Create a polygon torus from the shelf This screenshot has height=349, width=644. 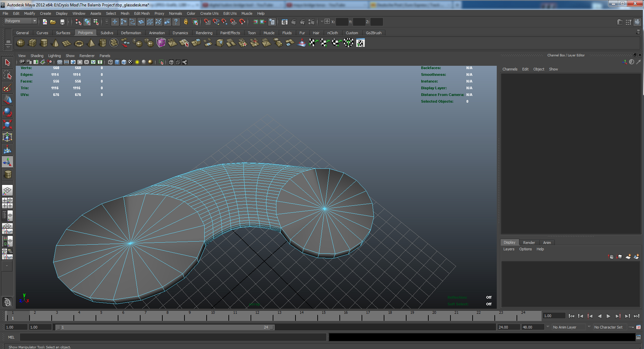click(79, 43)
